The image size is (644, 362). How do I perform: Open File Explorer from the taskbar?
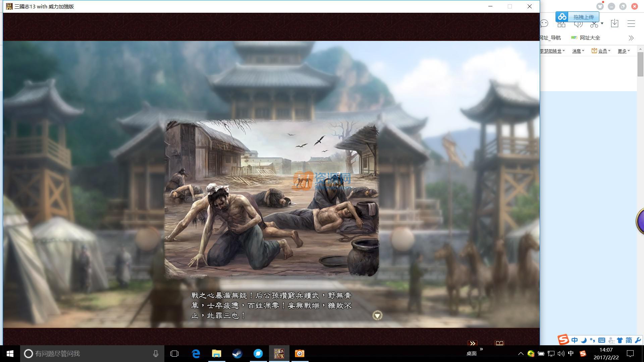pos(217,354)
